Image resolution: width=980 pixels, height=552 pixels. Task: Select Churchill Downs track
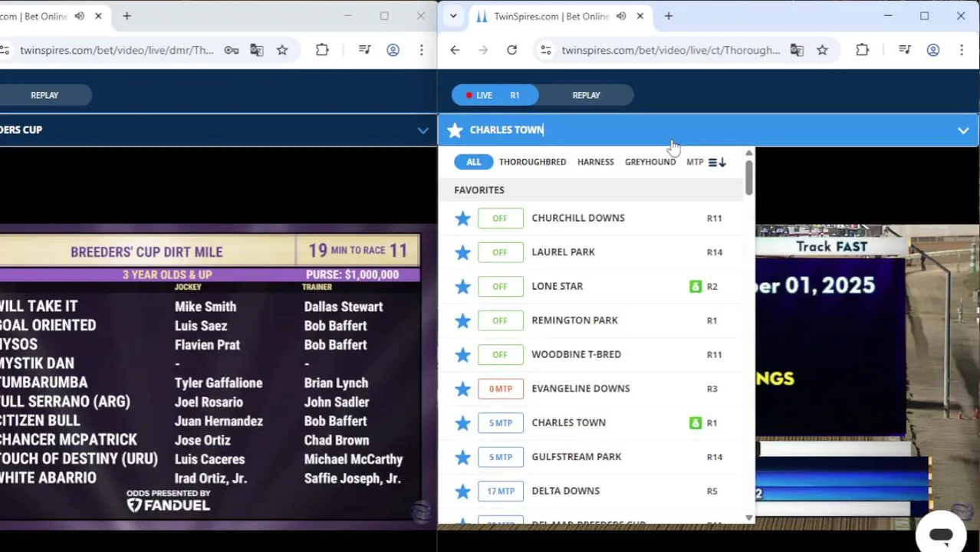(578, 218)
